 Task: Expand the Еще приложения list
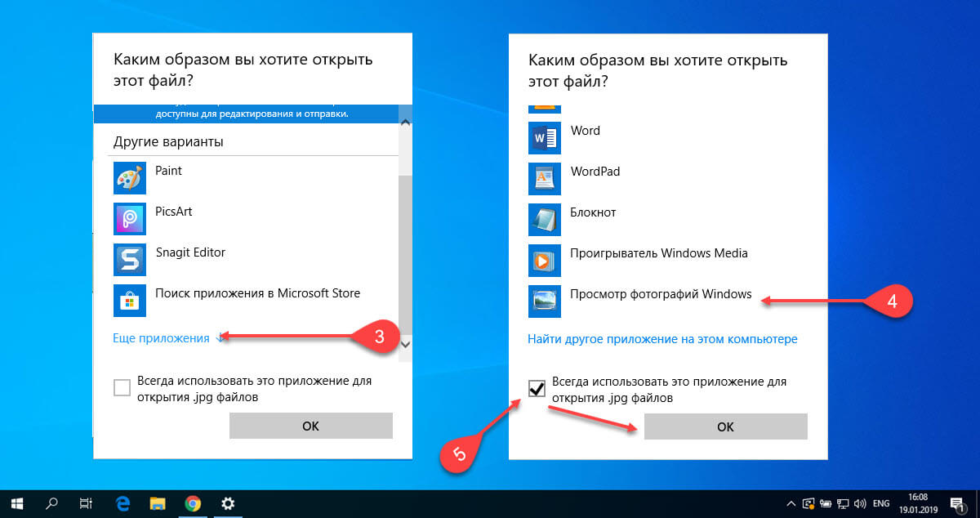[162, 338]
